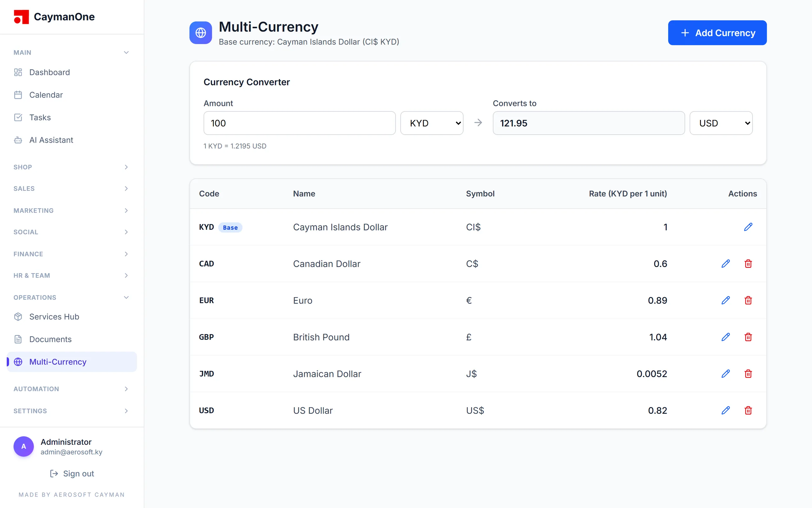Viewport: 812px width, 508px height.
Task: Open the USD target currency dropdown
Action: pyautogui.click(x=721, y=123)
